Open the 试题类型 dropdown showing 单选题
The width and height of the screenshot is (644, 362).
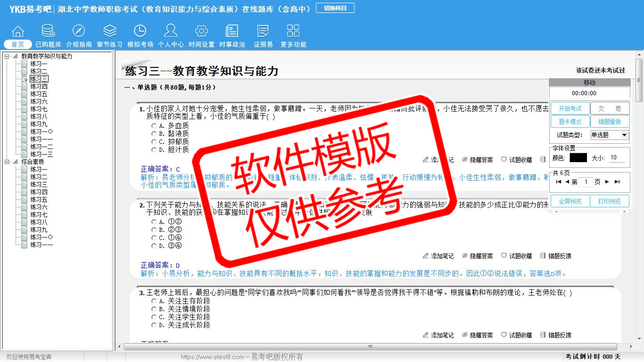(x=610, y=135)
